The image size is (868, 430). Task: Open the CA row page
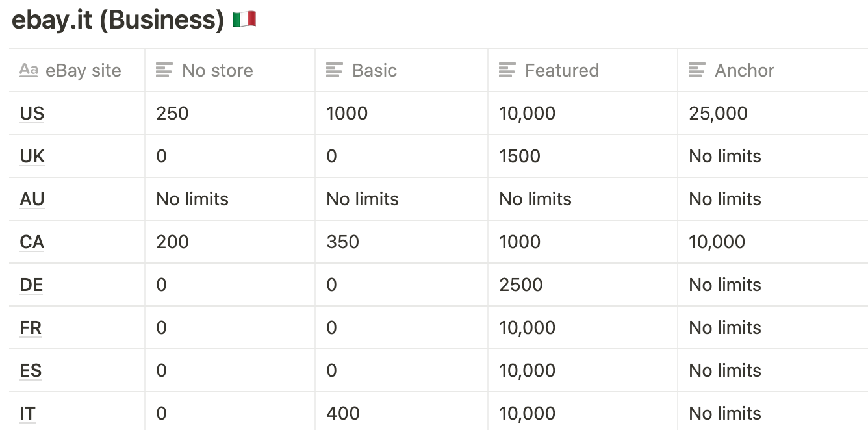pyautogui.click(x=32, y=242)
